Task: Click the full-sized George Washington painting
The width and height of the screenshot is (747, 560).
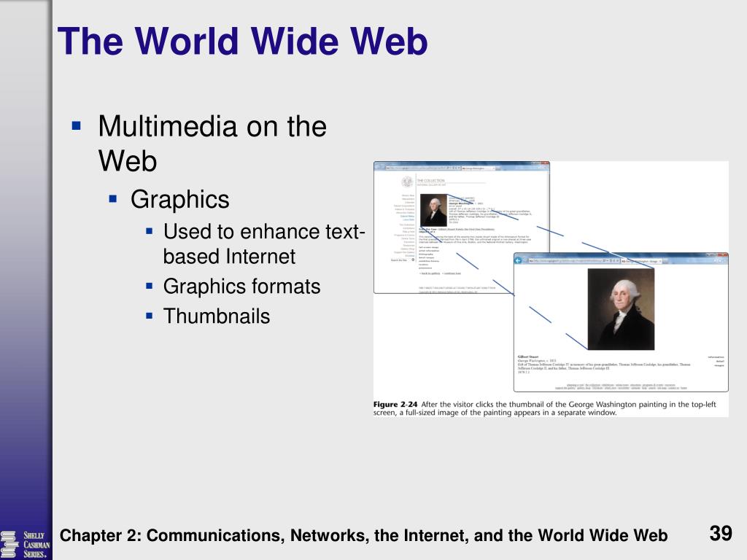Action: pos(621,309)
